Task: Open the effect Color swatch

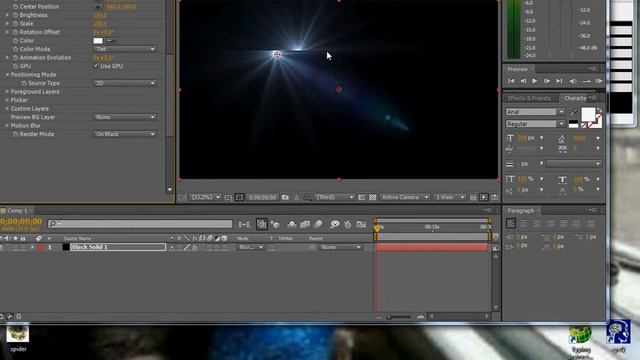Action: 98,40
